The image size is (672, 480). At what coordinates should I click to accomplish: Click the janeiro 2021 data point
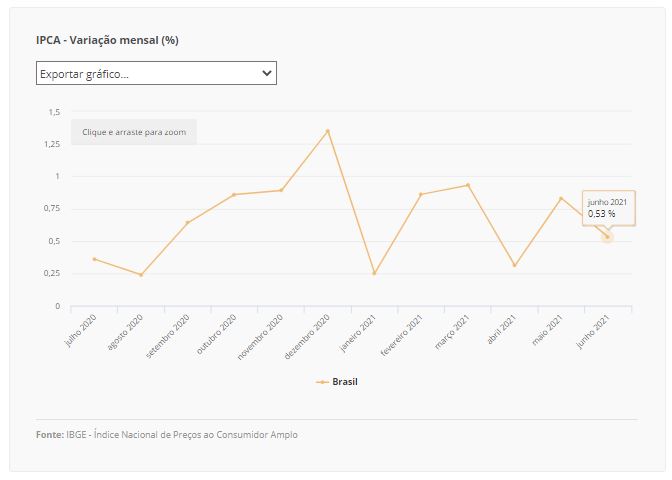tap(374, 273)
